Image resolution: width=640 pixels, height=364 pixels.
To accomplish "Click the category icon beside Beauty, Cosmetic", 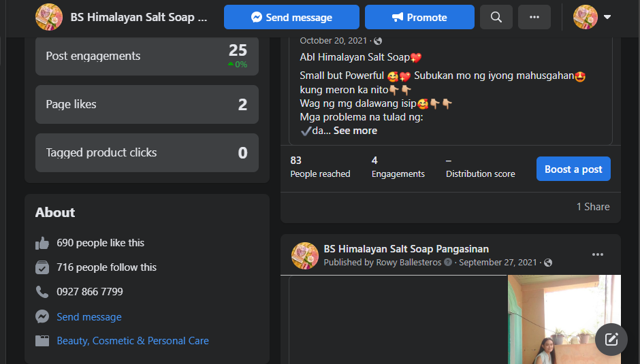I will pyautogui.click(x=42, y=341).
